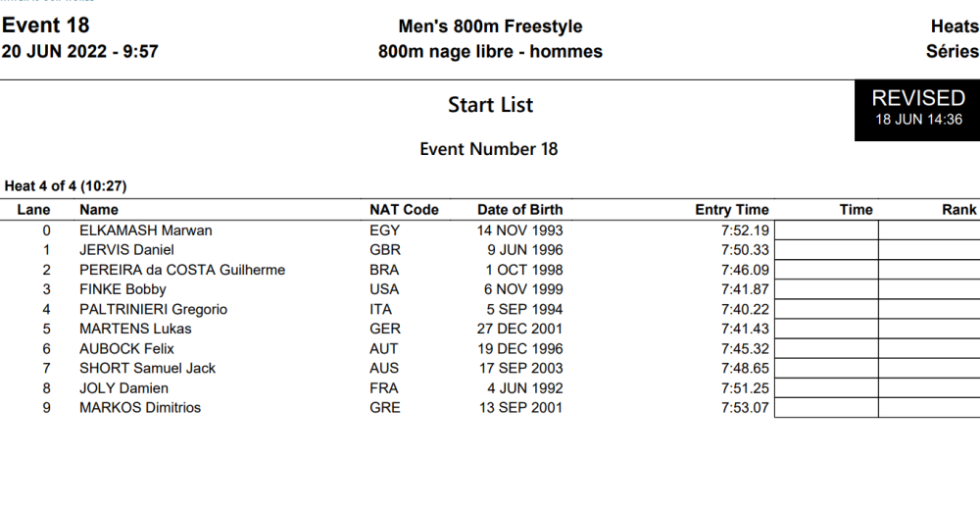Image resolution: width=980 pixels, height=510 pixels.
Task: Click the Date of Birth column header
Action: [x=519, y=209]
